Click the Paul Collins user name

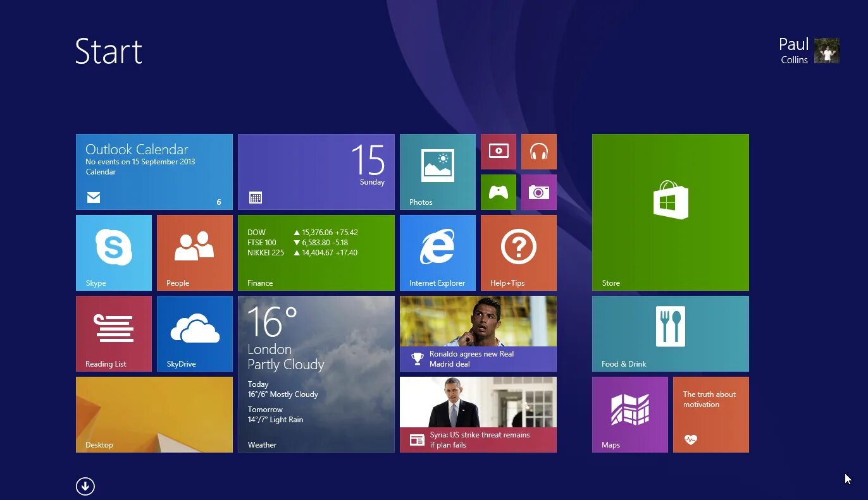pos(794,51)
